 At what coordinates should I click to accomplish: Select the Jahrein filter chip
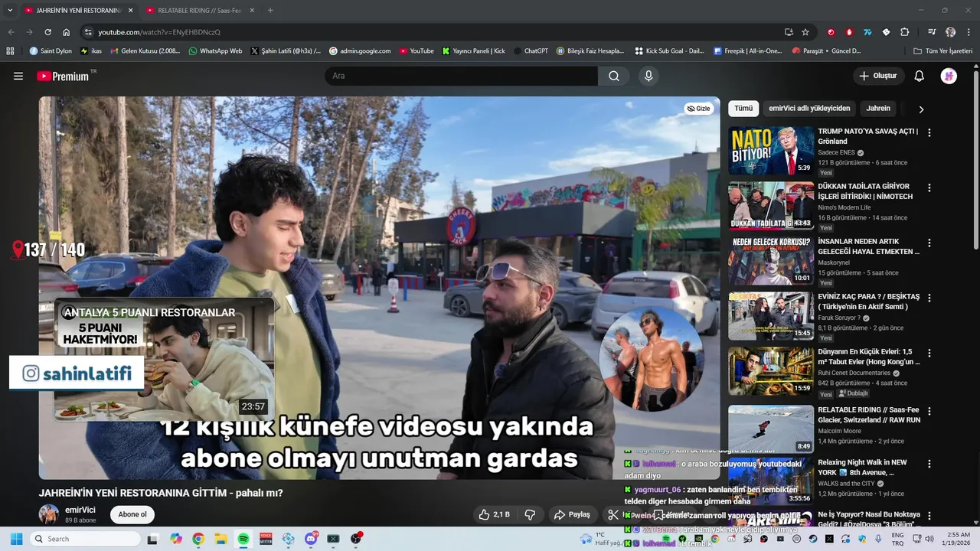tap(878, 109)
